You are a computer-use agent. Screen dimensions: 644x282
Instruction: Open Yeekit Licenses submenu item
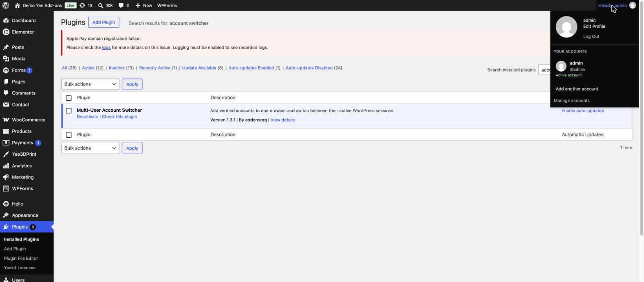pyautogui.click(x=20, y=268)
